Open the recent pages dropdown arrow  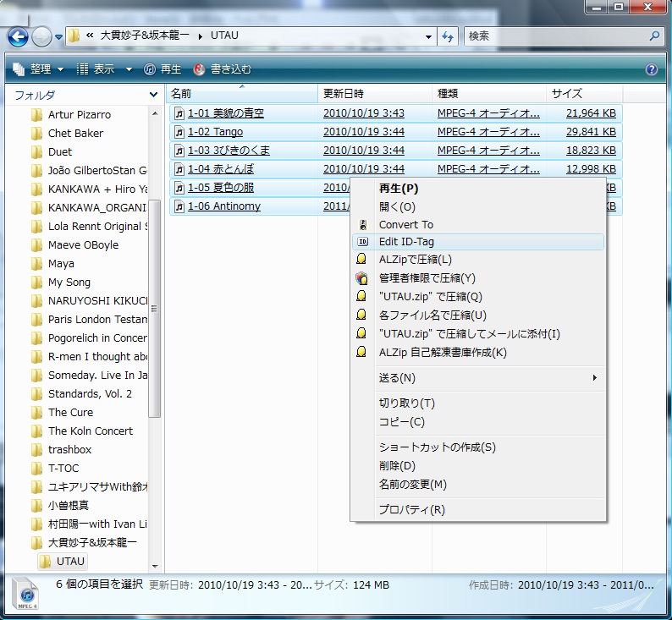58,37
